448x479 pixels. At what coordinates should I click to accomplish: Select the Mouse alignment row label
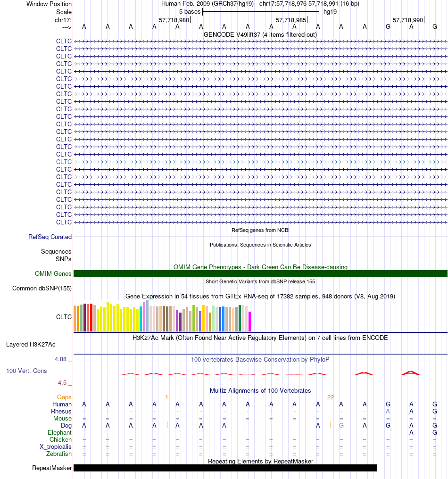coord(62,418)
